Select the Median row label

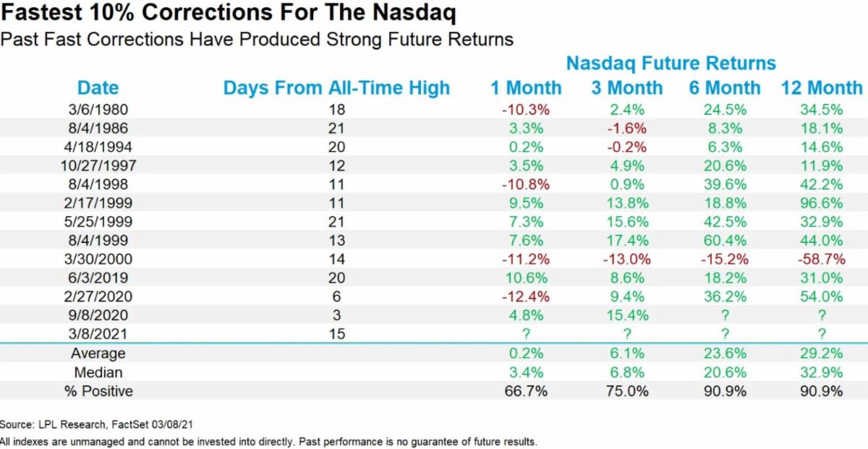coord(98,372)
